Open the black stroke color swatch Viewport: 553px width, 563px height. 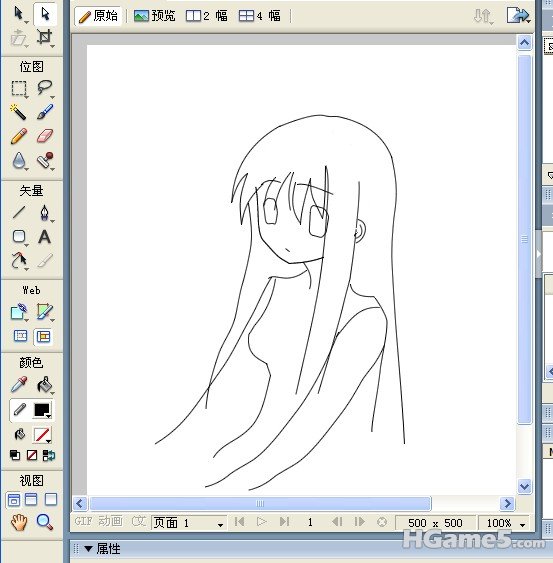tap(42, 410)
